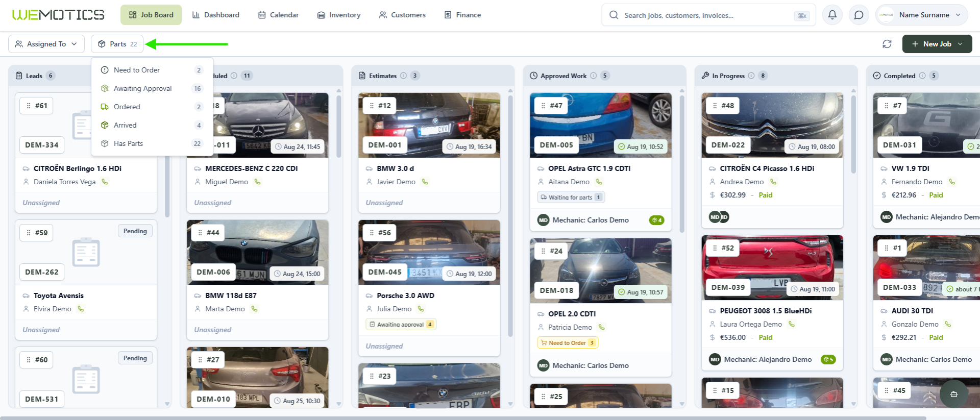Click the Need to Order tag on OPEL card
980x420 pixels.
[x=568, y=342]
